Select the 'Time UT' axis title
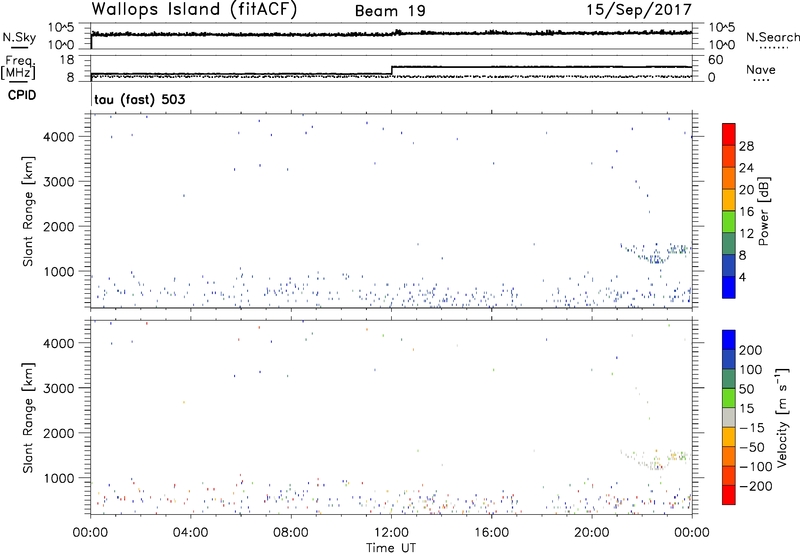 (x=391, y=548)
